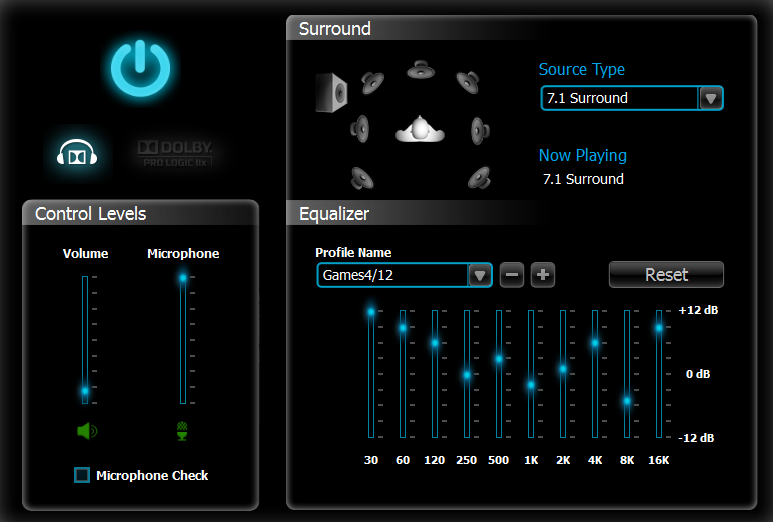
Task: Click the Source Type label
Action: click(x=582, y=70)
